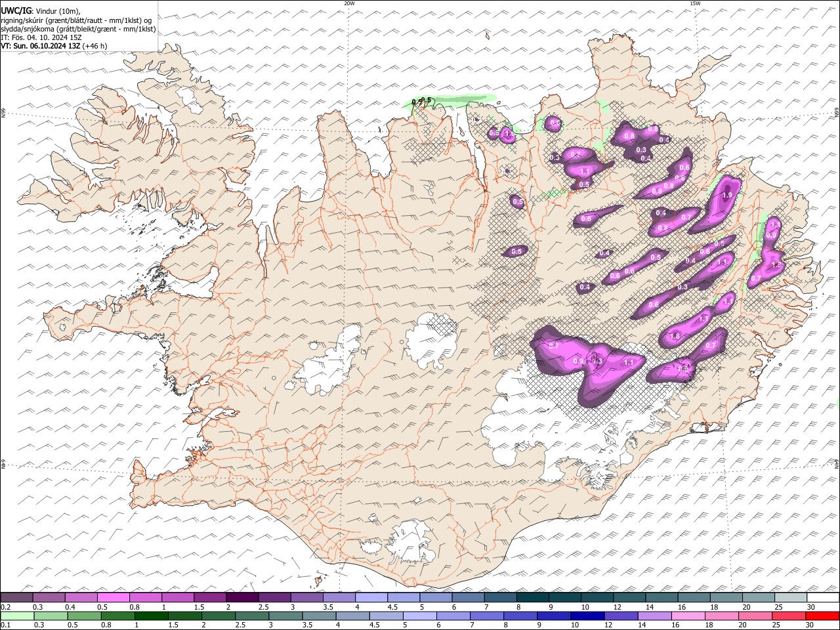
Task: Select the pink top-row swatch above the 0.5 label
Action: pos(113,598)
